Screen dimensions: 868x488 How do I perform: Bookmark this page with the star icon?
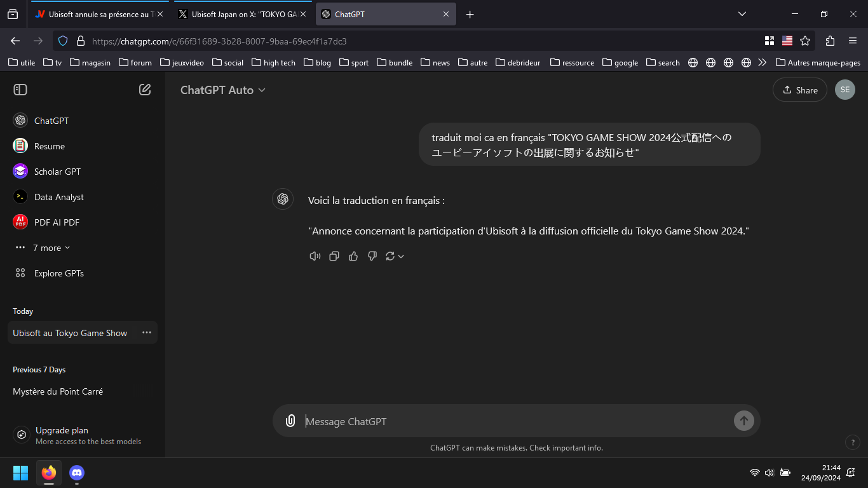click(805, 41)
